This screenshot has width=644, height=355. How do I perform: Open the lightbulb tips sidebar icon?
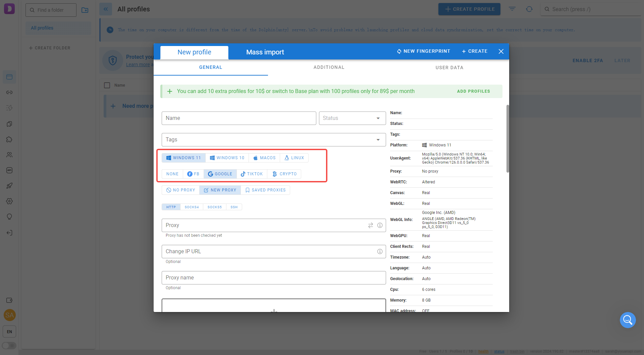pyautogui.click(x=9, y=217)
